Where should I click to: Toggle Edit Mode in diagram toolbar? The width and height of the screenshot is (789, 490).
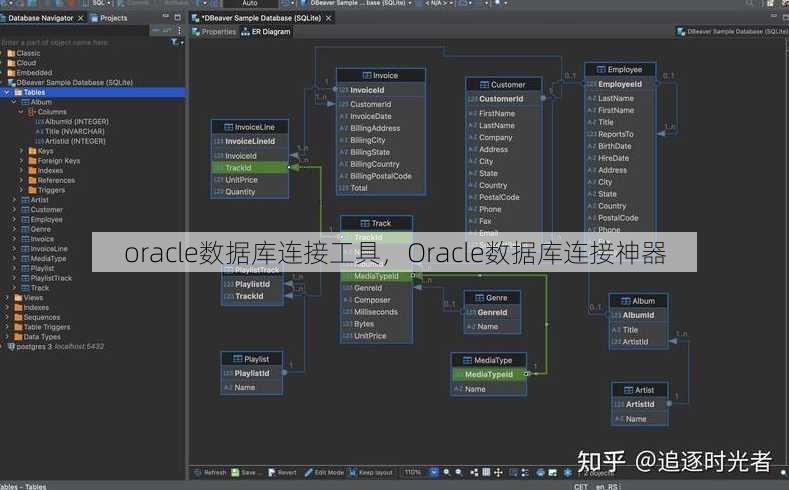pos(324,472)
